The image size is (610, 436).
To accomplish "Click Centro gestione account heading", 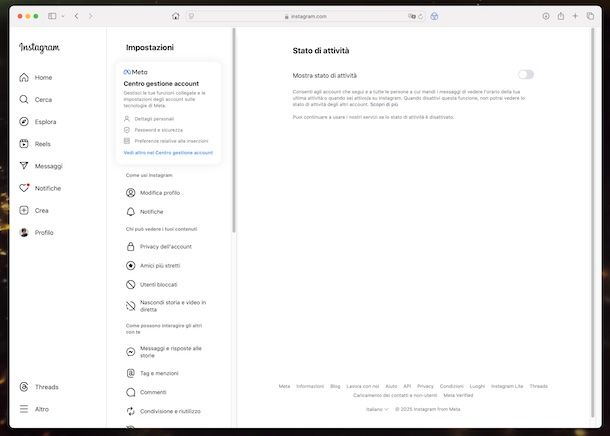I will (161, 84).
